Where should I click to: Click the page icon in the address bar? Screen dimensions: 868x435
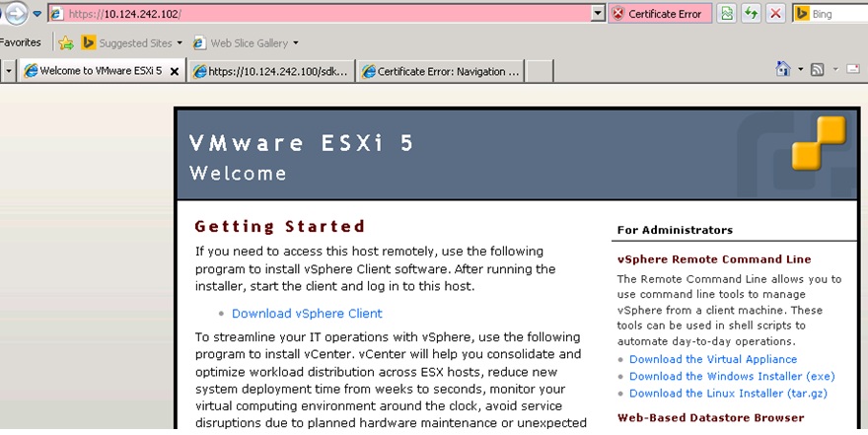57,14
